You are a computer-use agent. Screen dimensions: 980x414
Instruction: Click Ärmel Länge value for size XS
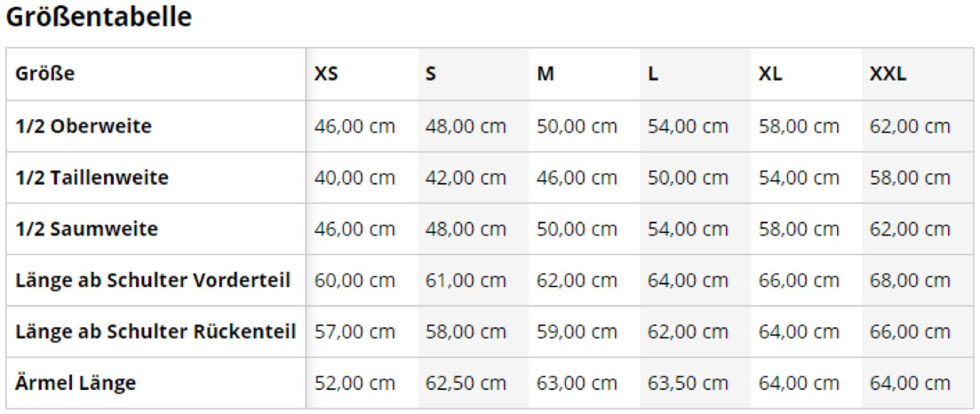pyautogui.click(x=355, y=384)
